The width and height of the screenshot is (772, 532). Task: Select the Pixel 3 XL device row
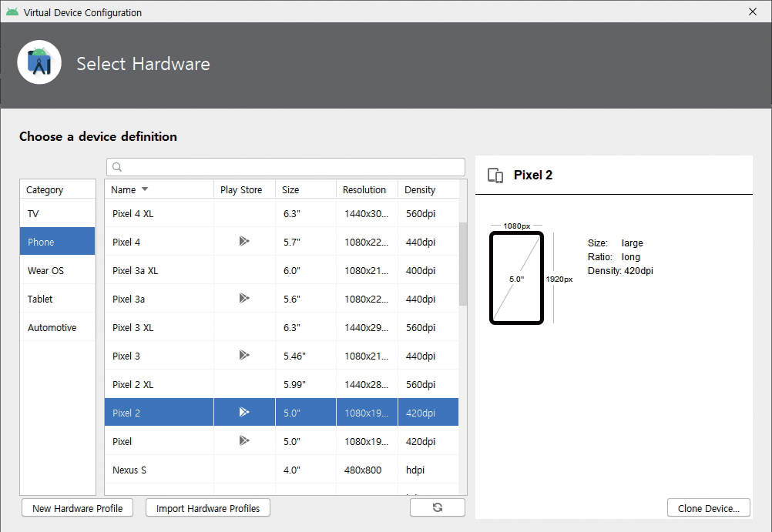pyautogui.click(x=282, y=328)
